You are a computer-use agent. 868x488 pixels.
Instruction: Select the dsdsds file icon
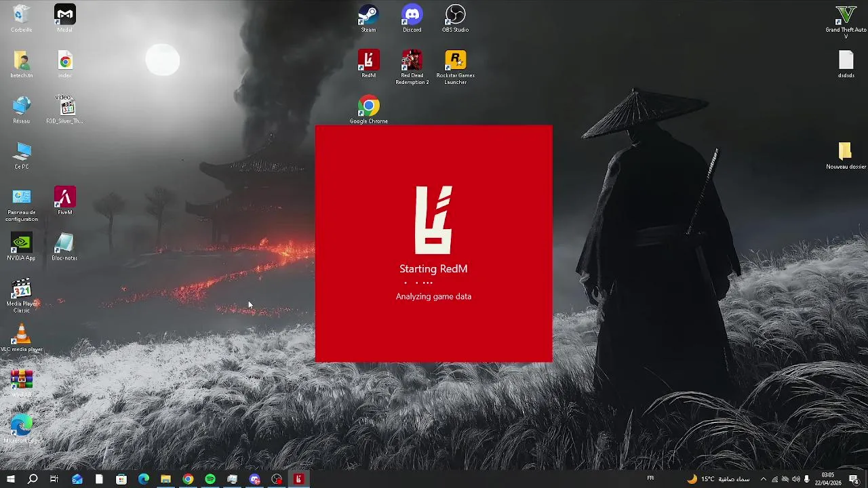pos(846,64)
